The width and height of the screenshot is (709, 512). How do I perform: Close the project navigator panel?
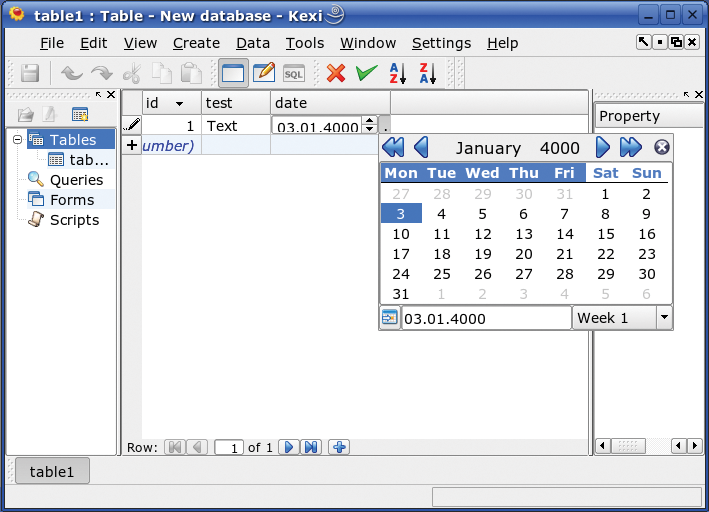111,95
